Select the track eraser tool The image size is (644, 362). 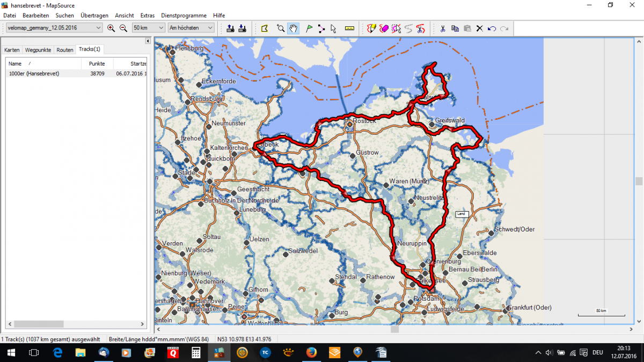(x=384, y=28)
